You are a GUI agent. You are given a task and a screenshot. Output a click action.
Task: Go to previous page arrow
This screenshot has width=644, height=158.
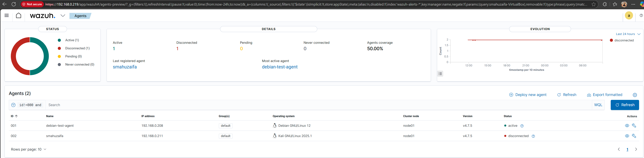tap(619, 149)
